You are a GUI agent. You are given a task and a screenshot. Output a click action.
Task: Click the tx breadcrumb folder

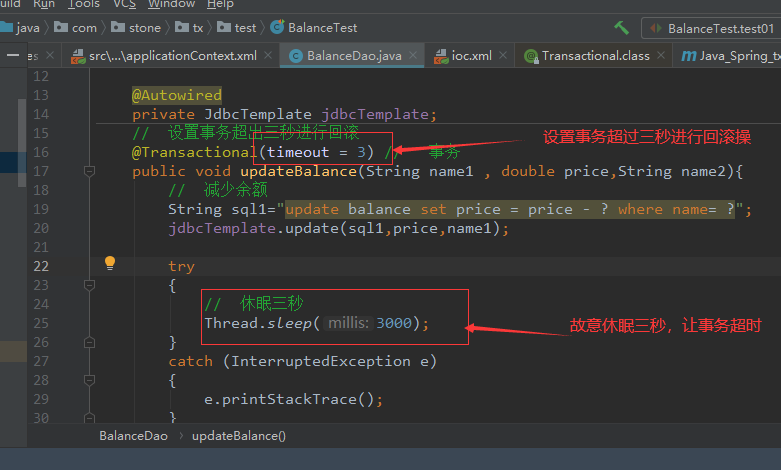pyautogui.click(x=189, y=28)
